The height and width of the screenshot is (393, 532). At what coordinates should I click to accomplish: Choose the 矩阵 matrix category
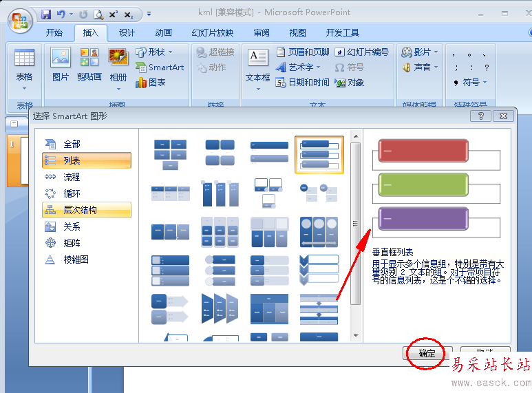click(87, 243)
